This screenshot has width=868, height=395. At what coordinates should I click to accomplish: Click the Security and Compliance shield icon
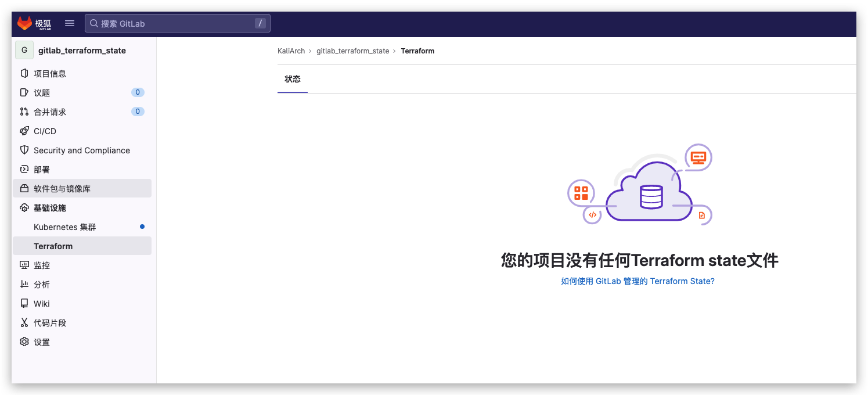point(24,150)
